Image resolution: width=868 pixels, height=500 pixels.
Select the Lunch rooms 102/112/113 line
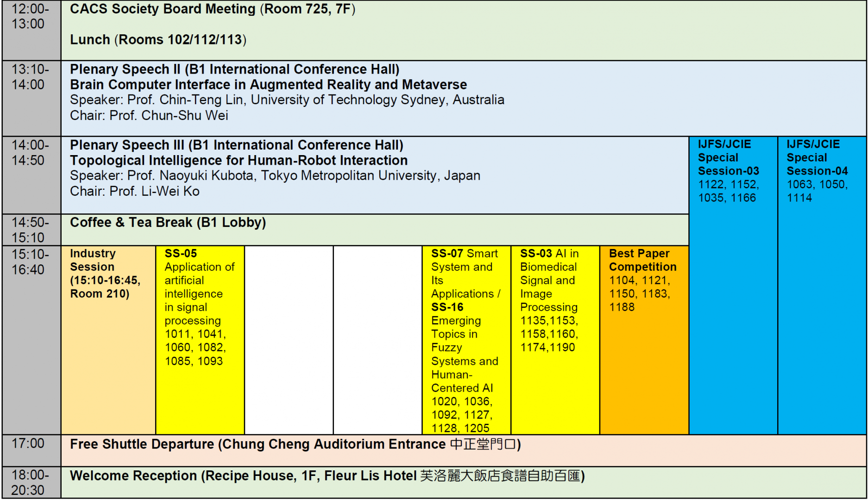pyautogui.click(x=158, y=40)
